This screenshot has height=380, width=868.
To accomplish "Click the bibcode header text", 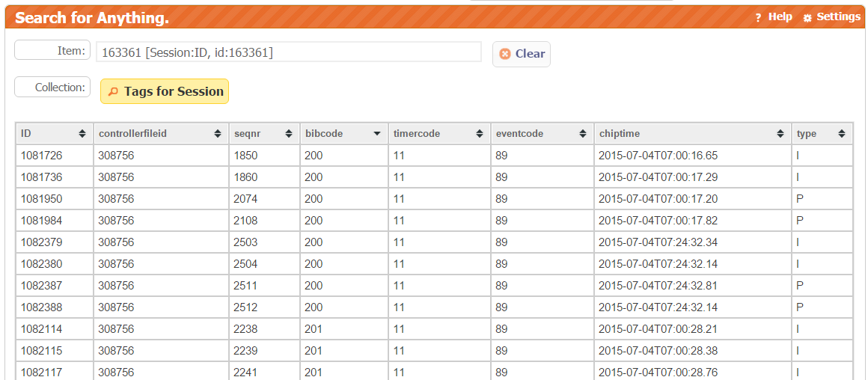I will 324,133.
